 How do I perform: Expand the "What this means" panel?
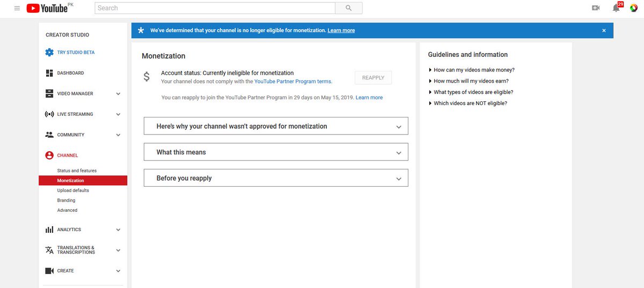tap(276, 152)
